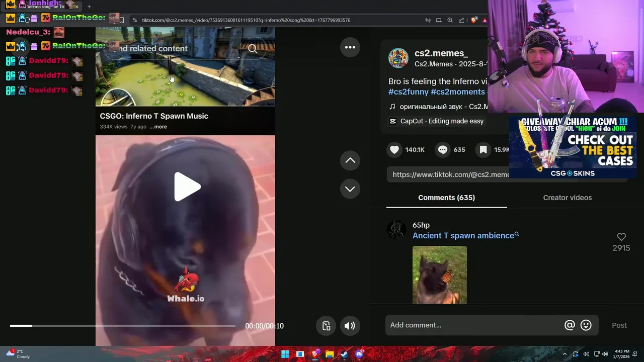Click the CSGO: Inferno T Spawn Music title
This screenshot has width=644, height=362.
click(x=154, y=116)
